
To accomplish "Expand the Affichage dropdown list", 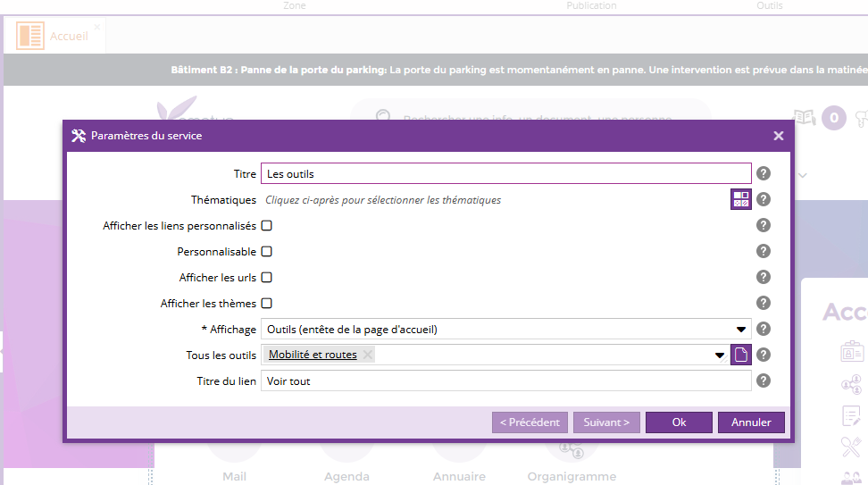I will pos(740,330).
